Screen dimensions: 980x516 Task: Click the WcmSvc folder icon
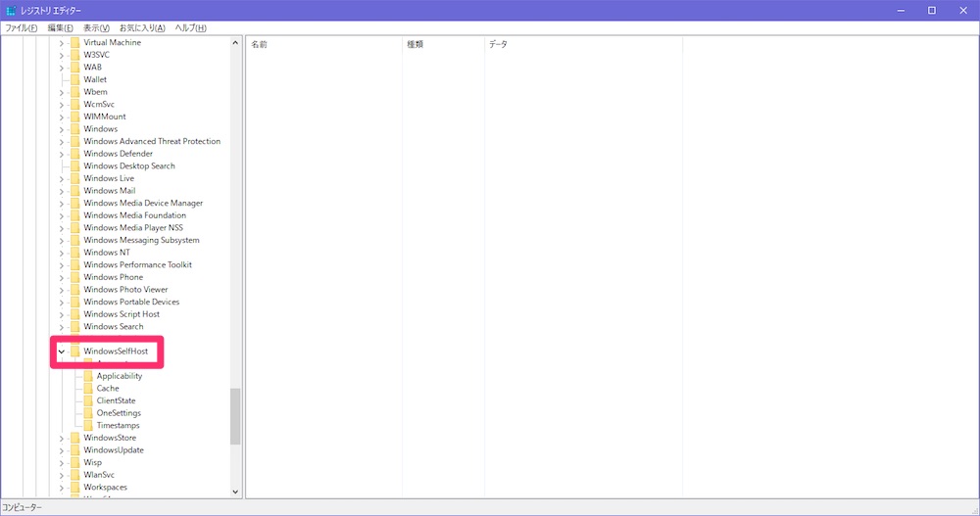pyautogui.click(x=75, y=105)
